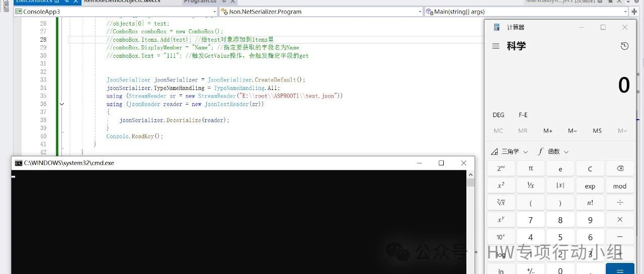Click the M− memory subtract button
644x274 pixels.
pyautogui.click(x=573, y=131)
